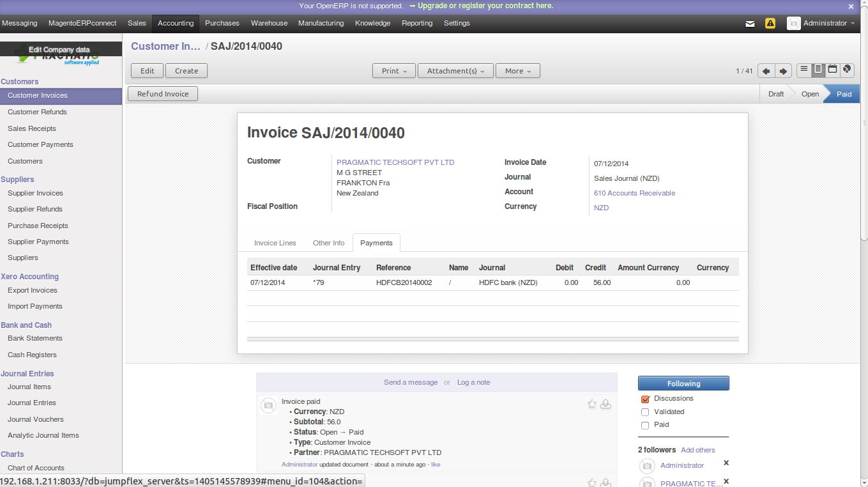Open Chart of Accounts in the sidebar
868x487 pixels.
tap(36, 468)
